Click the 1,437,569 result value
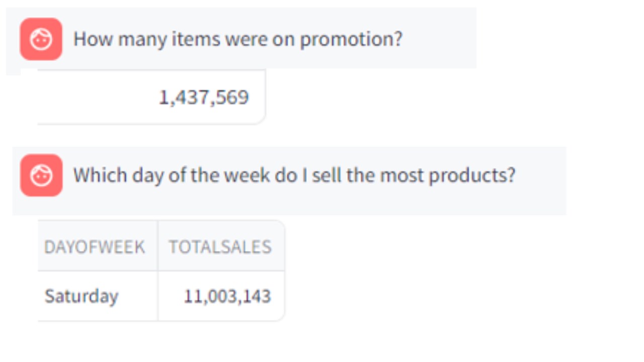 204,97
